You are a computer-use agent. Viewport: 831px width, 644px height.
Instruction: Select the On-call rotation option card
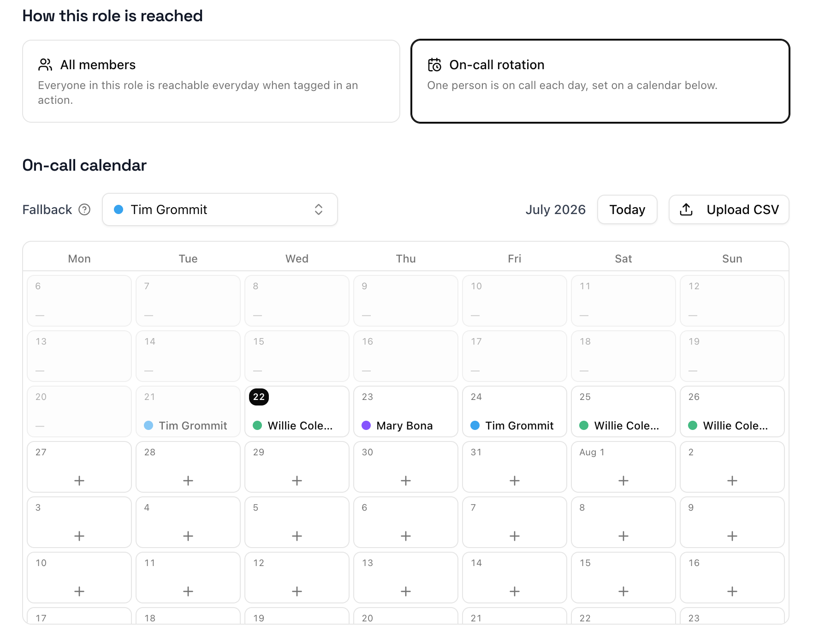coord(600,81)
